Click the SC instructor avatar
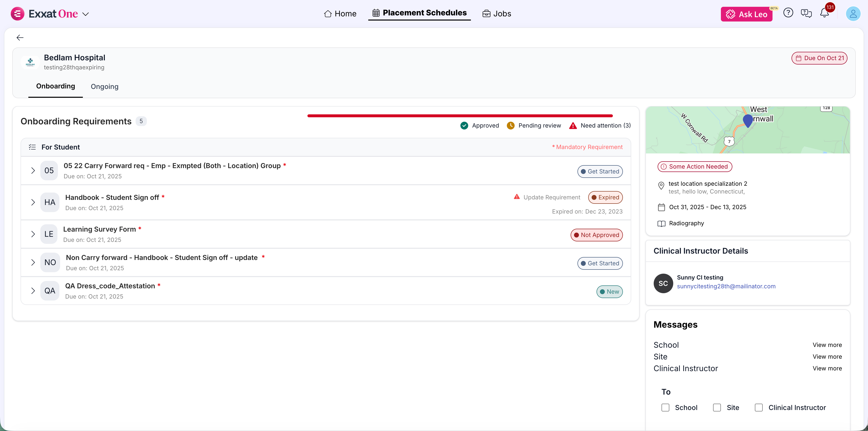868x431 pixels. 663,283
